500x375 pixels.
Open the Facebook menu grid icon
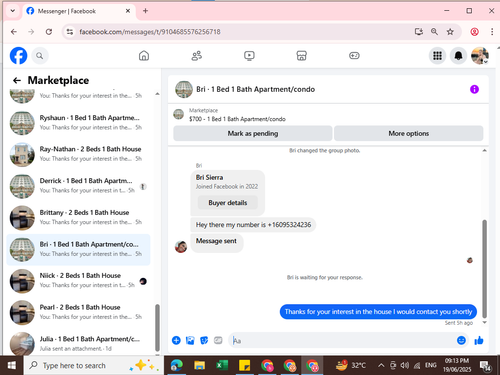(437, 56)
